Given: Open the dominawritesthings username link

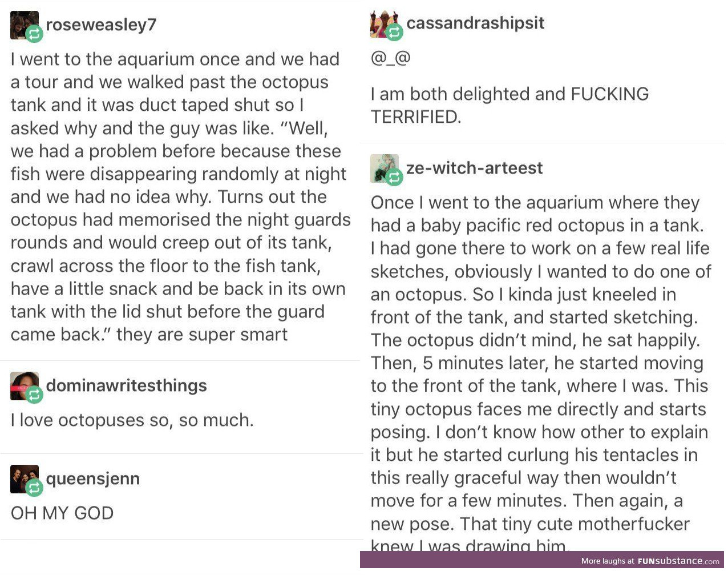Looking at the screenshot, I should [x=126, y=385].
